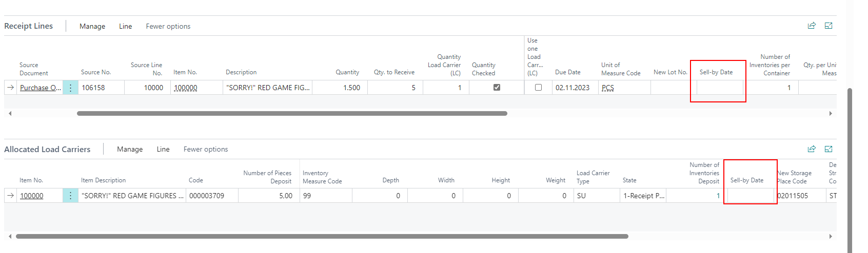Expand Allocated Load Carriers to full view
Viewport: 868px width, 253px height.
[x=828, y=149]
